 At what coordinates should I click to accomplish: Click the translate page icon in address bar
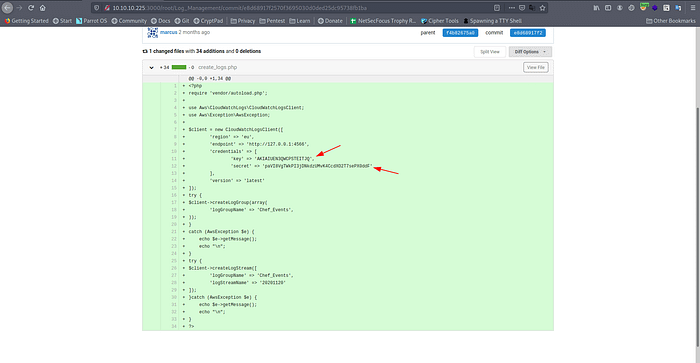click(532, 8)
